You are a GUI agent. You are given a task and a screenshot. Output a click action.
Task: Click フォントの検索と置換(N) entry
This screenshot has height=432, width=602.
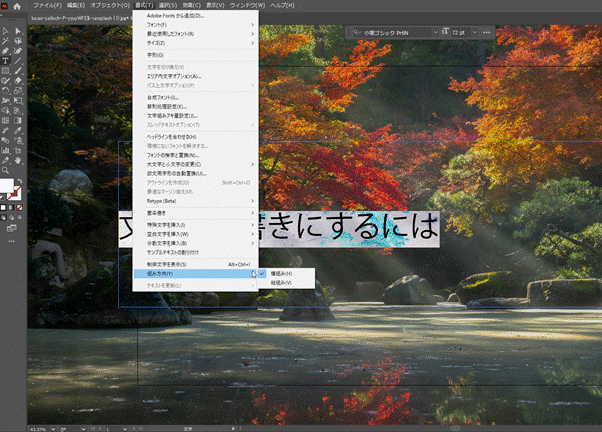click(173, 155)
